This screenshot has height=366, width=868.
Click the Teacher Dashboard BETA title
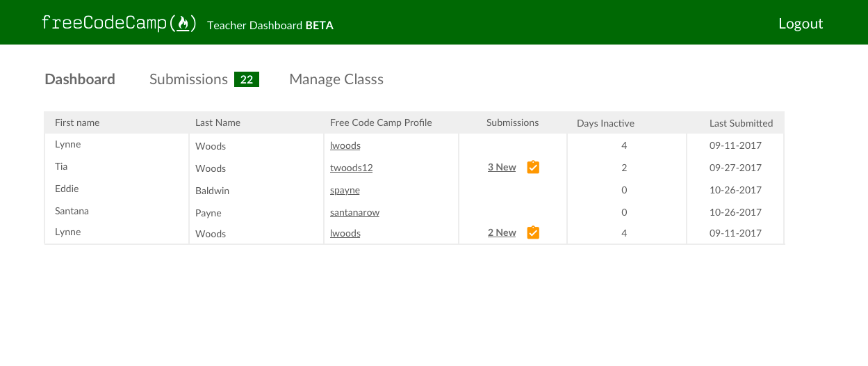pyautogui.click(x=270, y=25)
